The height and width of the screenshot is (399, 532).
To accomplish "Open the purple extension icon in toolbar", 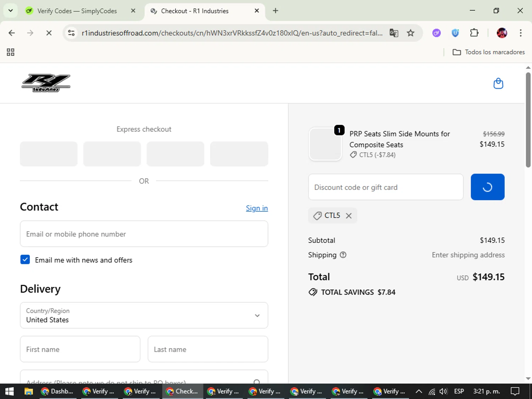I will pyautogui.click(x=437, y=33).
